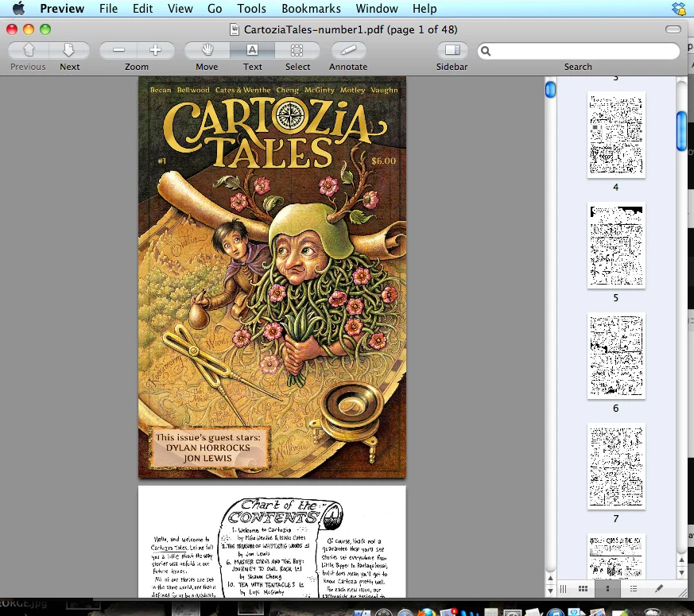
Task: Choose the rectangular Select tool
Action: point(297,50)
